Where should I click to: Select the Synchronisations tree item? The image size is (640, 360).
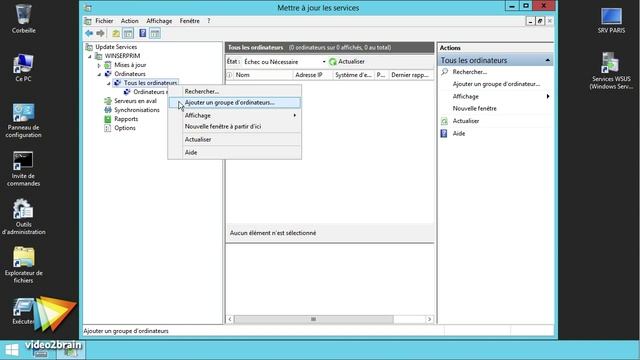[x=137, y=110]
